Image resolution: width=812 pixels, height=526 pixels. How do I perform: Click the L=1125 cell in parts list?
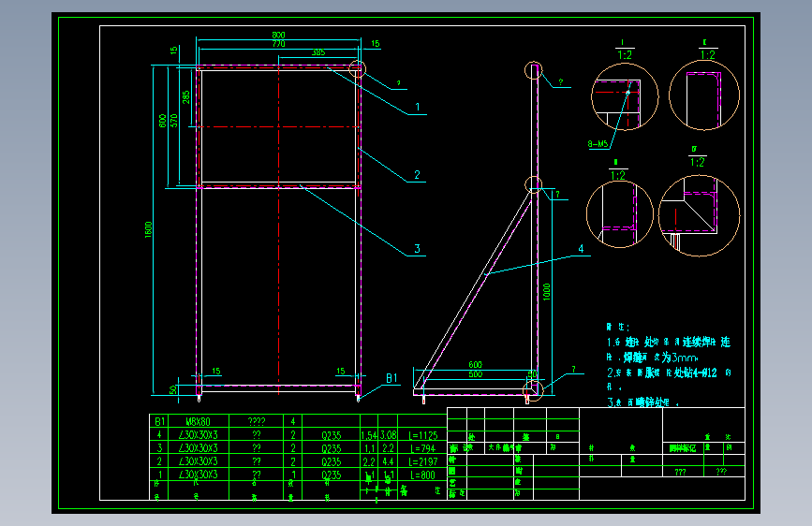[423, 435]
